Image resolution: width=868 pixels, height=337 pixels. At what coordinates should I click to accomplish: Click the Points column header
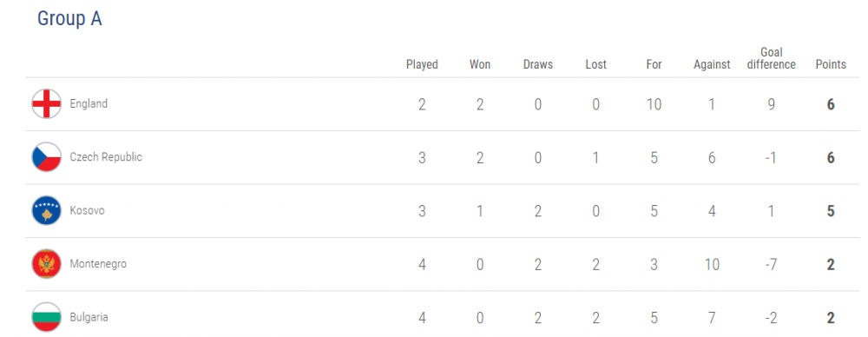831,64
